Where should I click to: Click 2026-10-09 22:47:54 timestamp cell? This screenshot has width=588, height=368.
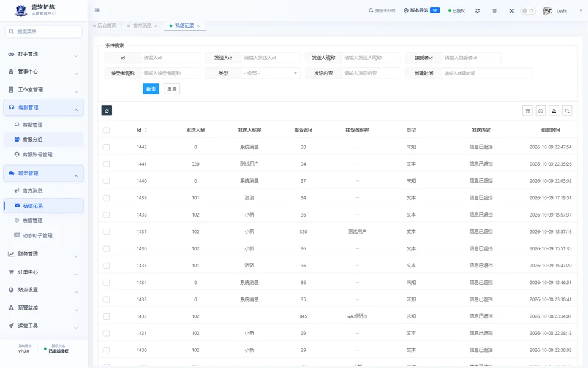pos(551,147)
